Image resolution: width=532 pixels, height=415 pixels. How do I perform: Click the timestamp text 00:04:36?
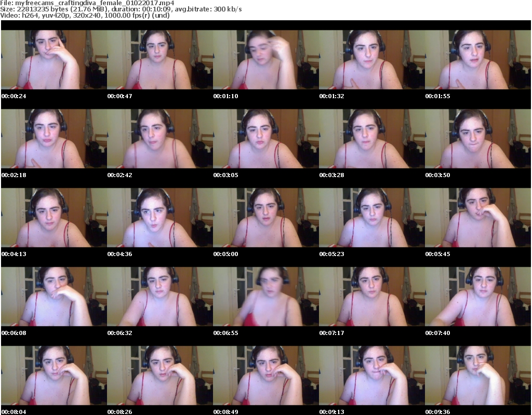click(x=119, y=254)
